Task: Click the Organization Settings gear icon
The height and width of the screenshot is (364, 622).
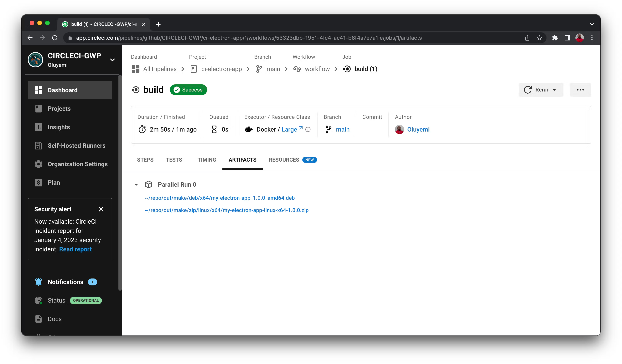Action: [38, 164]
